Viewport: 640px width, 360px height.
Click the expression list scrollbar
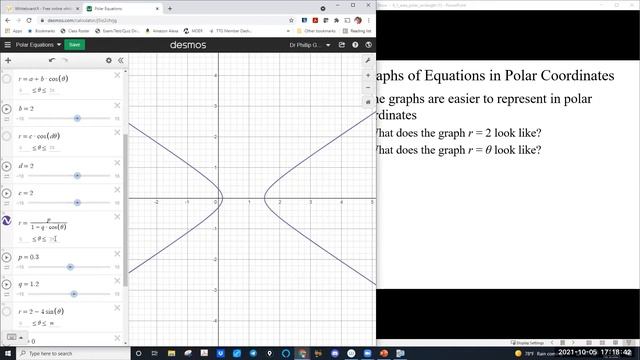tap(125, 210)
